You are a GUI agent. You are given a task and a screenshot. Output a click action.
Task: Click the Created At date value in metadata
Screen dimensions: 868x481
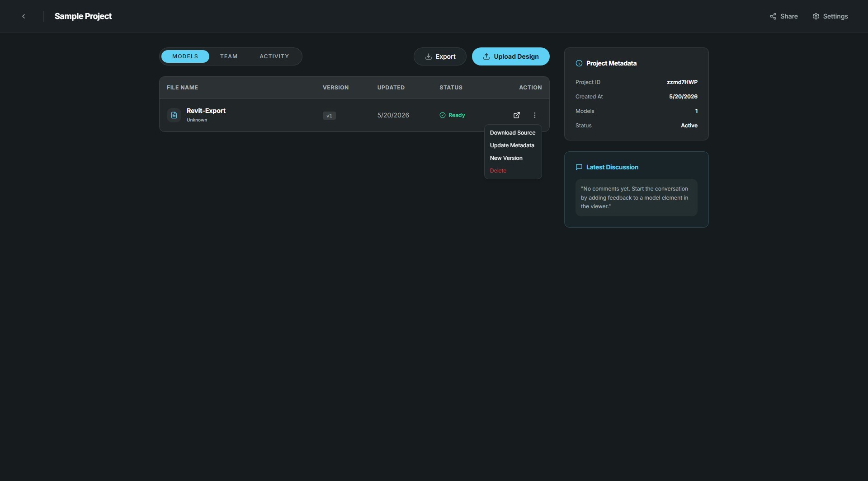(x=683, y=97)
